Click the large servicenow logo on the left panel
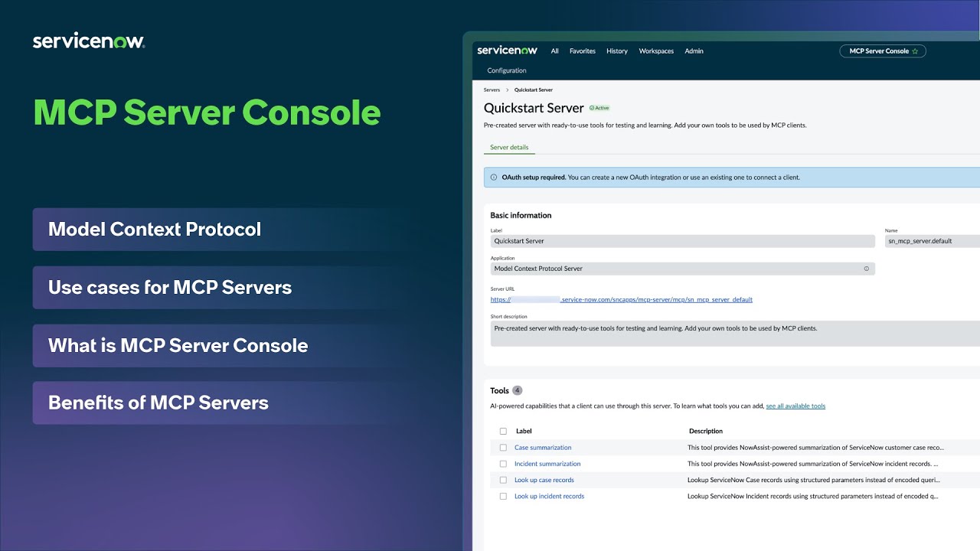The image size is (980, 551). click(89, 40)
